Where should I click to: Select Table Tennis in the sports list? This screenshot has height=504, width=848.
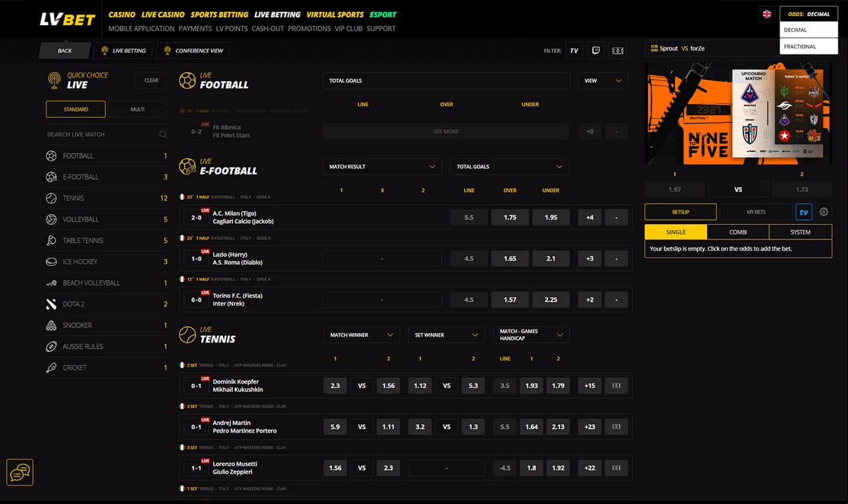click(107, 241)
